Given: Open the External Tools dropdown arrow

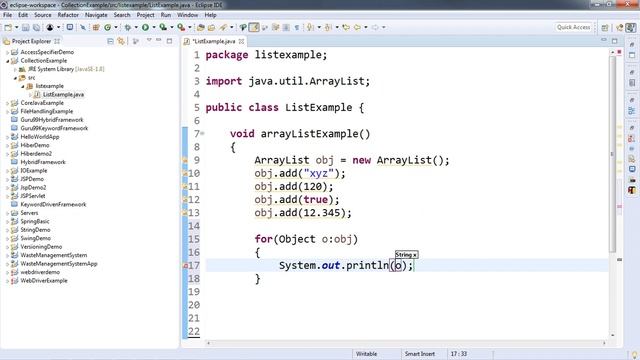Looking at the screenshot, I should pyautogui.click(x=189, y=27).
